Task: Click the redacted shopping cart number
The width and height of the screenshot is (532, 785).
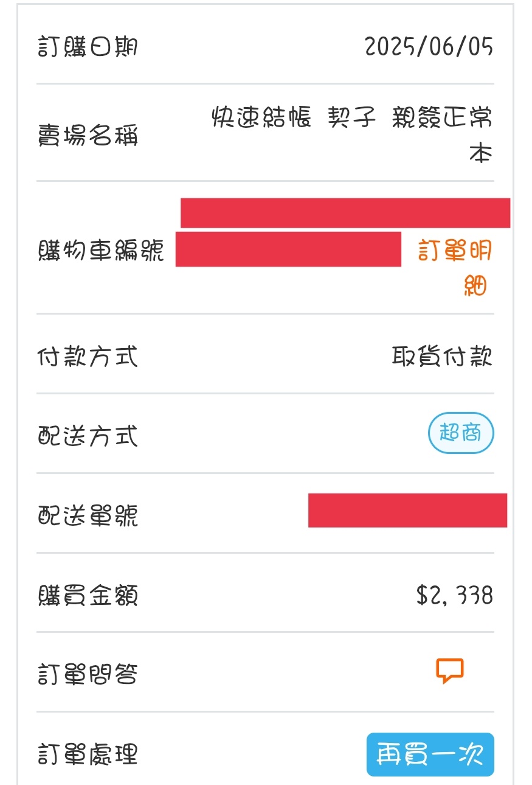Action: [x=343, y=232]
